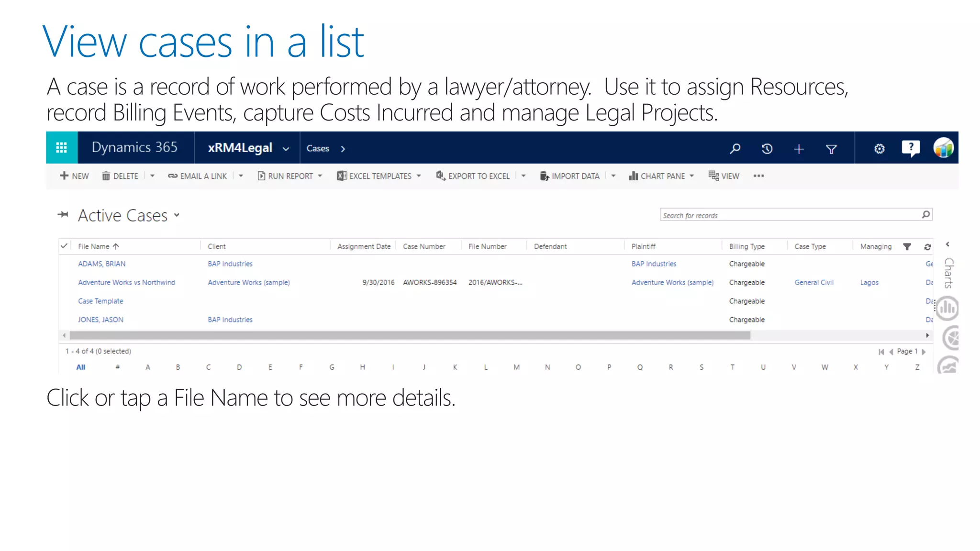The image size is (980, 551).
Task: Sort by the Client column header
Action: [x=216, y=246]
